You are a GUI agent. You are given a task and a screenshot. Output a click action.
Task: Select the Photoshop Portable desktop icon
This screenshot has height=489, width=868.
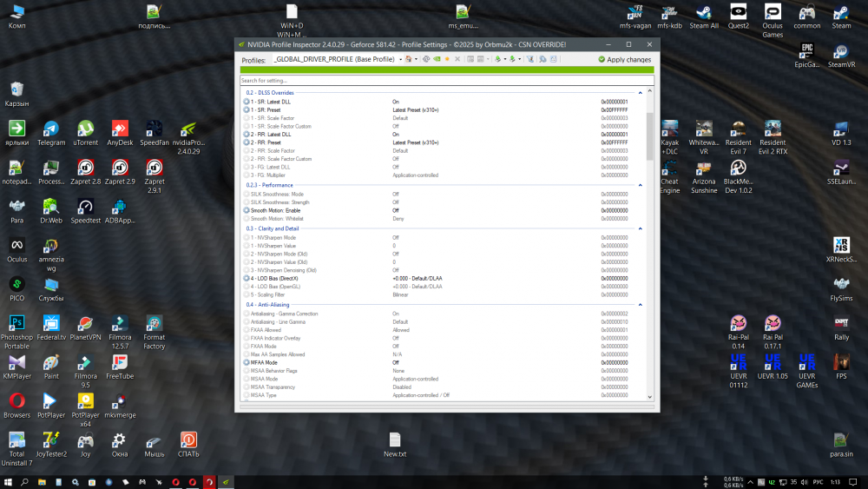pyautogui.click(x=16, y=333)
